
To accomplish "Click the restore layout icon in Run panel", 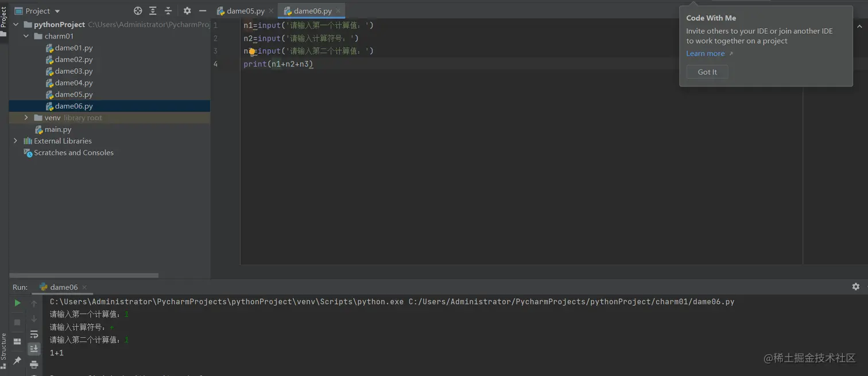I will (17, 342).
